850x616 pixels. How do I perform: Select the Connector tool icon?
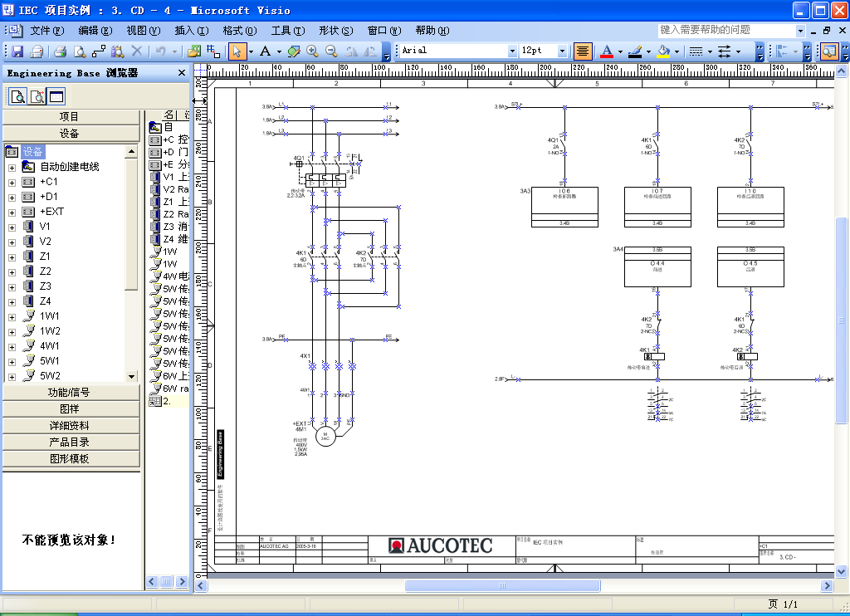pos(99,51)
